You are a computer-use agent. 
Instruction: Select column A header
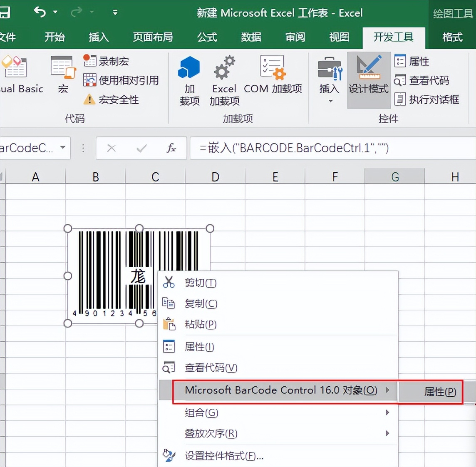[35, 177]
